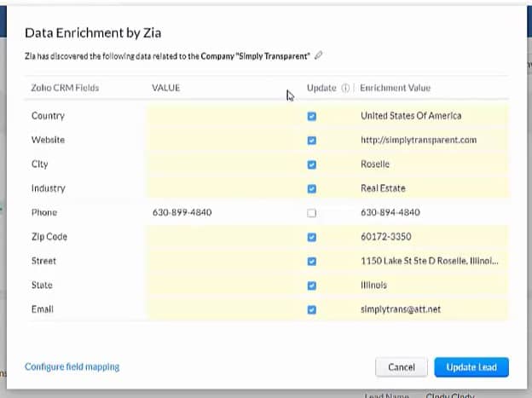This screenshot has width=532, height=398.
Task: Open the Update column info icon
Action: pyautogui.click(x=345, y=88)
